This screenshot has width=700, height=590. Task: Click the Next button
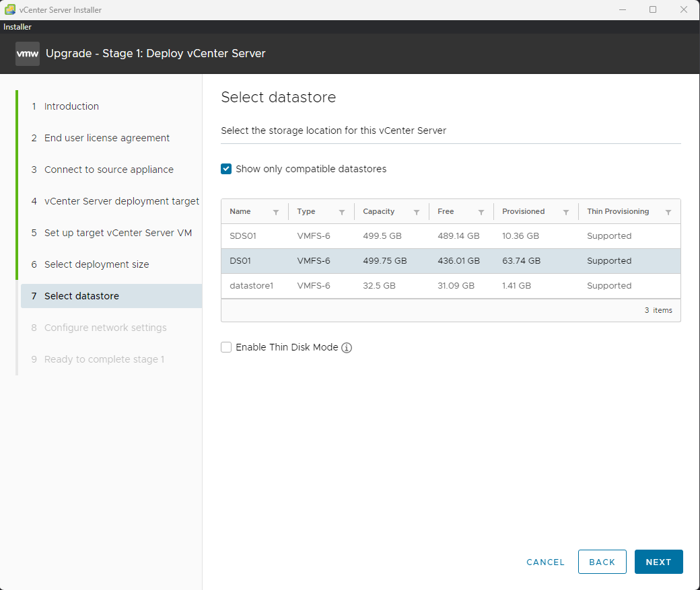(658, 562)
